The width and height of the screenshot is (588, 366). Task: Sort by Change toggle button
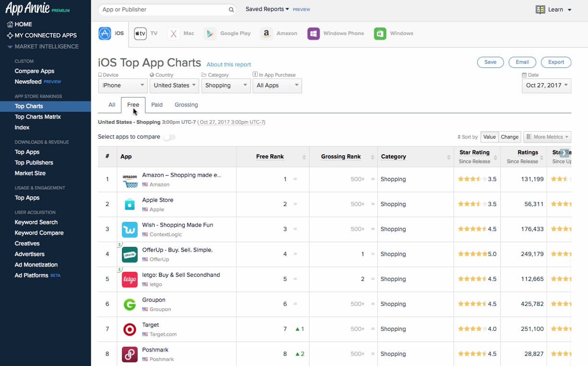510,137
